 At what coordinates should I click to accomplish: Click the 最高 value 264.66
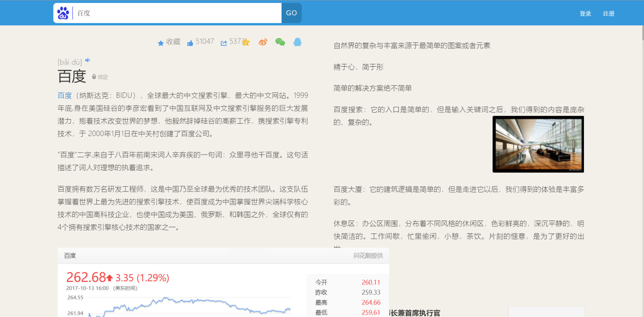coord(371,302)
